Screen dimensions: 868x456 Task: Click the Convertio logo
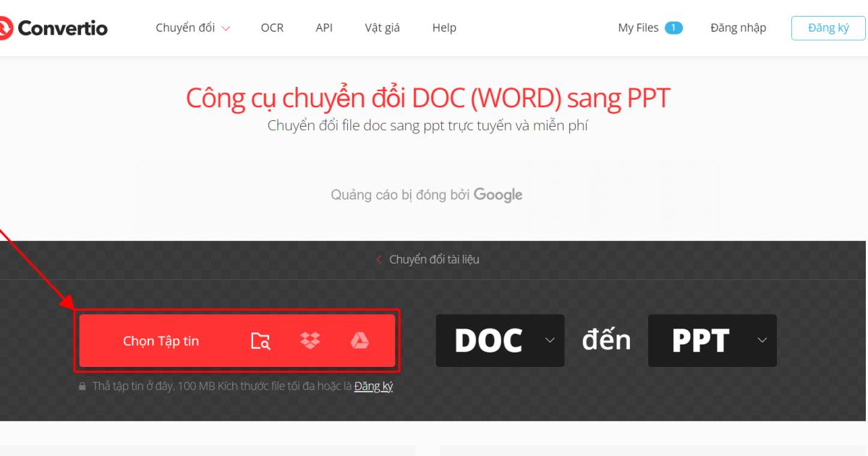pyautogui.click(x=54, y=28)
